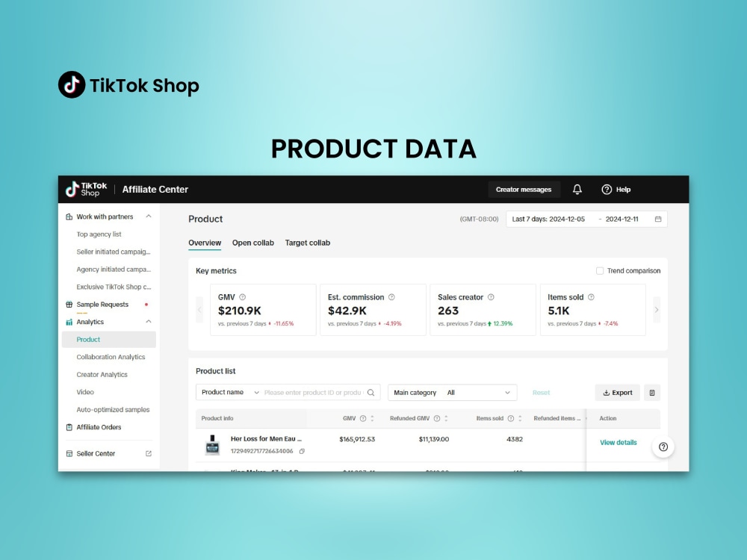Open Agency initiated campaigns sidebar item
This screenshot has height=560, width=747.
pos(114,270)
